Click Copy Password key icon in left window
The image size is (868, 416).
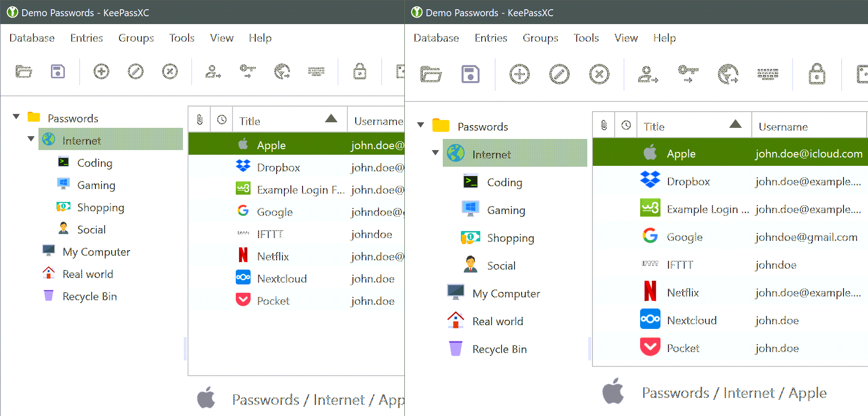coord(247,71)
